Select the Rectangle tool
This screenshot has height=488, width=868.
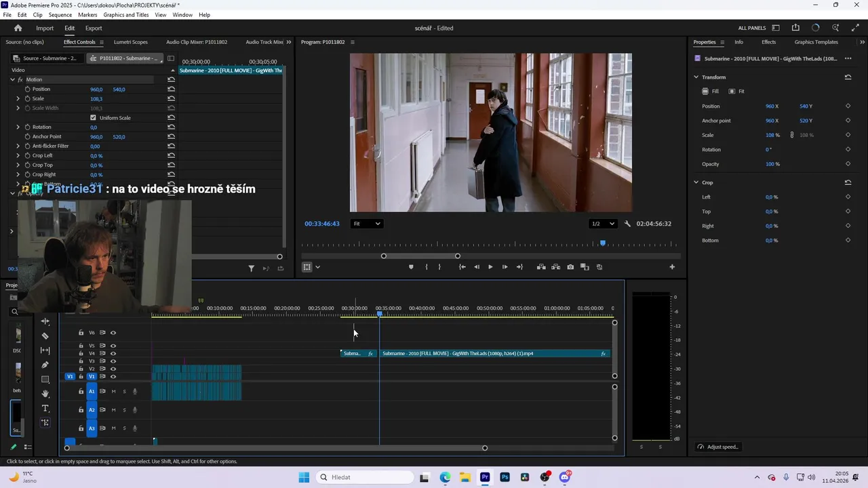tap(45, 380)
